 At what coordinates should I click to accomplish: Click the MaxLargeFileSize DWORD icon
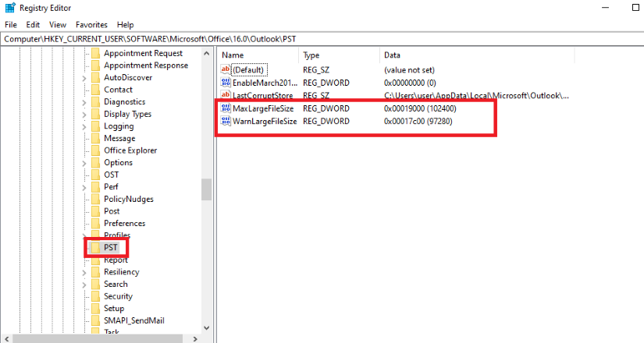point(226,108)
